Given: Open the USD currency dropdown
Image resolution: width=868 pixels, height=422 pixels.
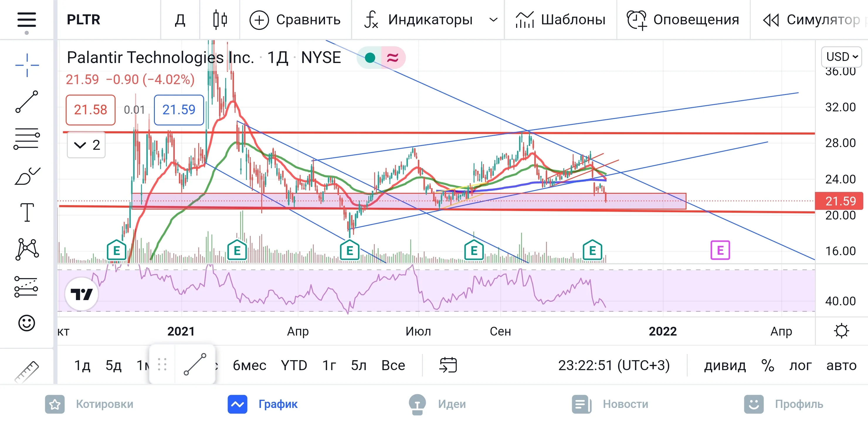Looking at the screenshot, I should click(x=841, y=57).
